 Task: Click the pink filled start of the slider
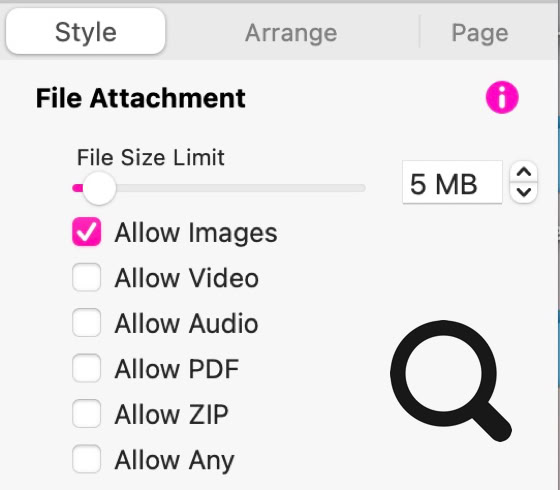coord(77,188)
